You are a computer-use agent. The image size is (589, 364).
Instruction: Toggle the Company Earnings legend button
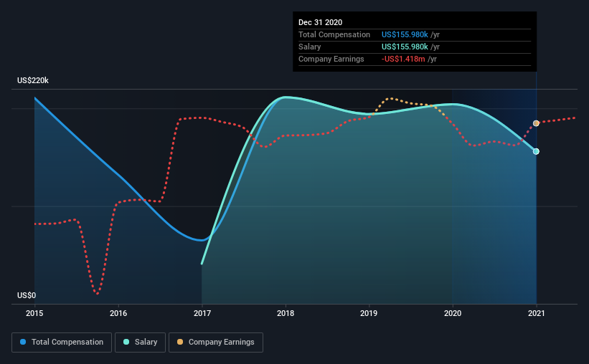pos(216,343)
